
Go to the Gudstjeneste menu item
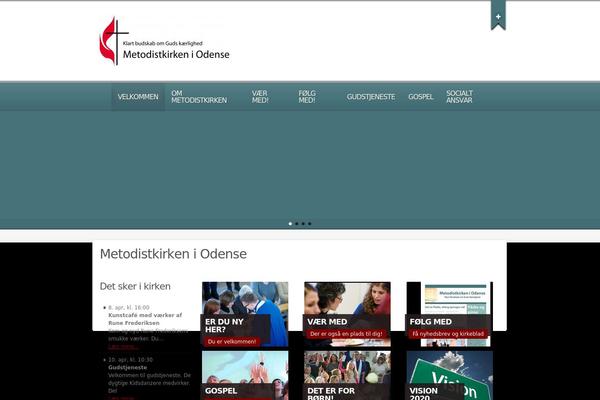pyautogui.click(x=371, y=97)
